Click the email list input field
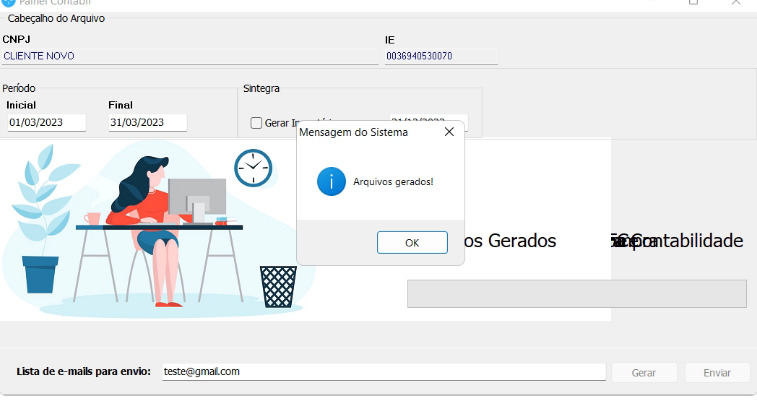This screenshot has height=403, width=757. [x=380, y=372]
